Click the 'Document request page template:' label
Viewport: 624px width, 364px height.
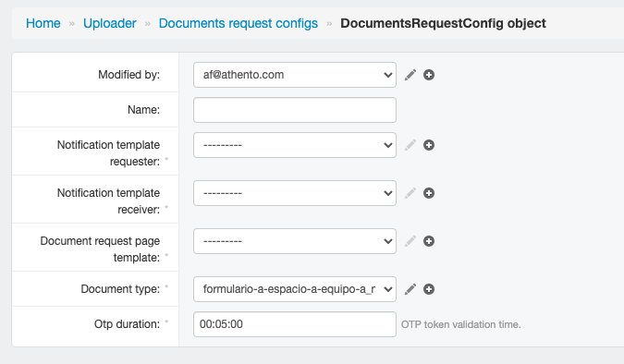click(100, 249)
